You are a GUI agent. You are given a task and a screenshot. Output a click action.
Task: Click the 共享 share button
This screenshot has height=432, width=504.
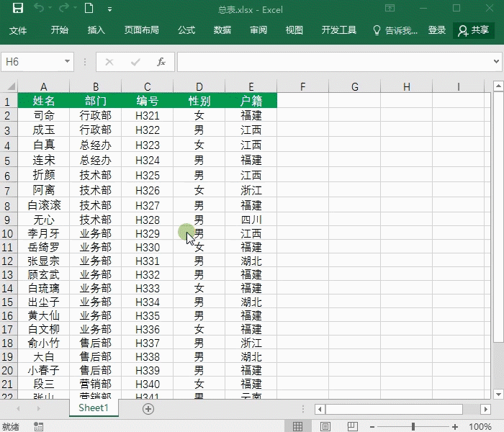pyautogui.click(x=473, y=30)
